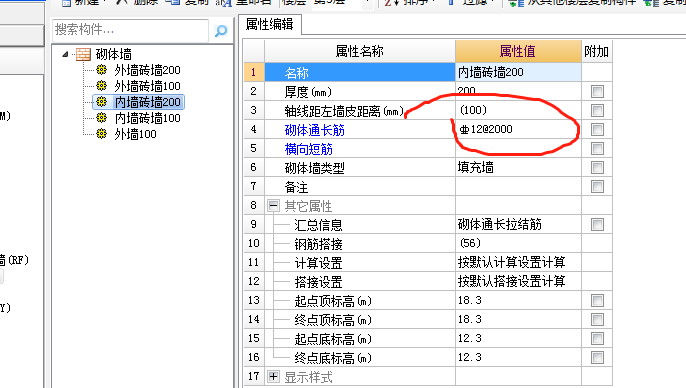This screenshot has height=388, width=686.
Task: Click the 终点底标高 value 12.3
Action: click(518, 357)
